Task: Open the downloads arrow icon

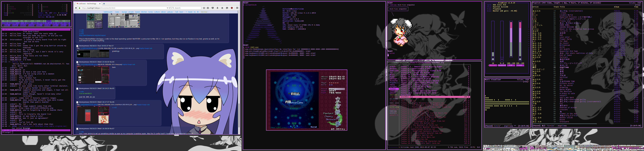Action: 217,8
